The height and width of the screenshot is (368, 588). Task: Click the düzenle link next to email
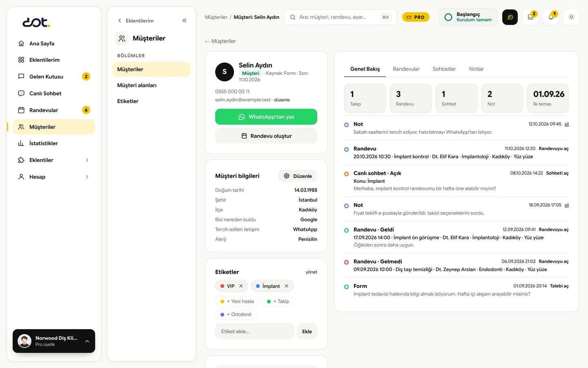pos(282,100)
